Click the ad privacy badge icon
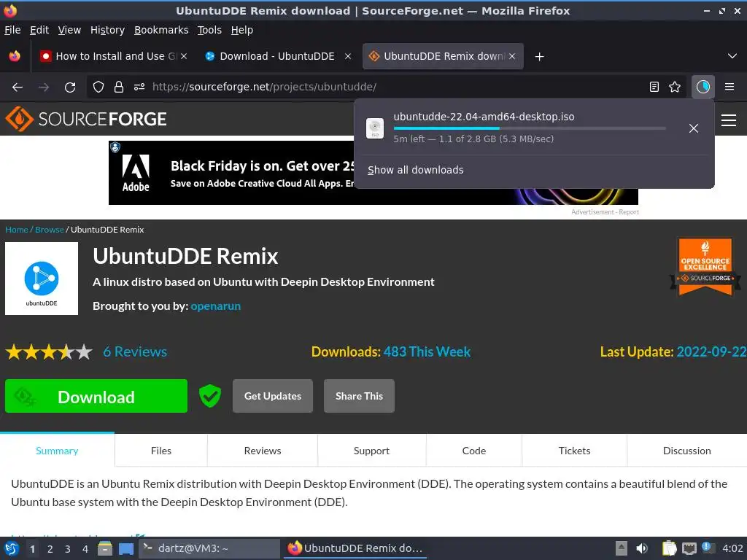Image resolution: width=747 pixels, height=560 pixels. click(x=115, y=147)
